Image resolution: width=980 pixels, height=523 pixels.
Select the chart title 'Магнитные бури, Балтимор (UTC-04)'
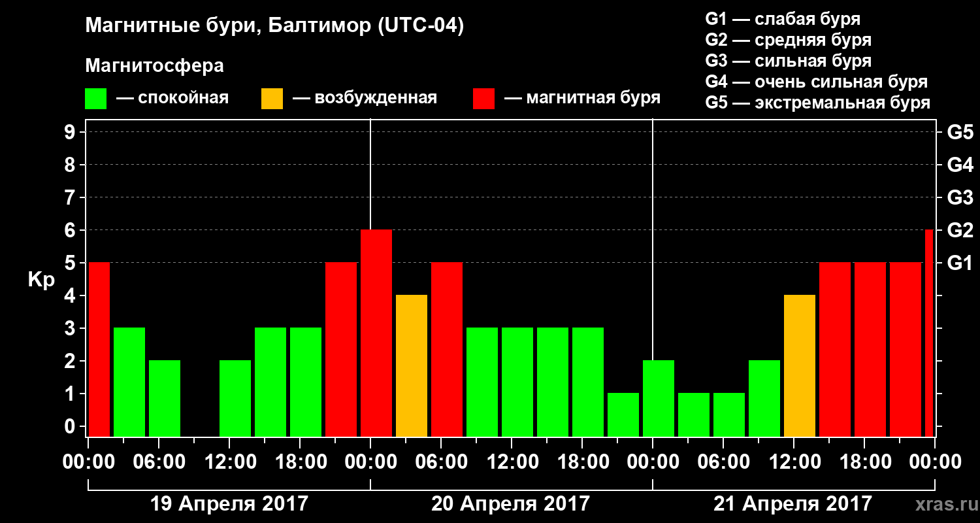pyautogui.click(x=274, y=26)
